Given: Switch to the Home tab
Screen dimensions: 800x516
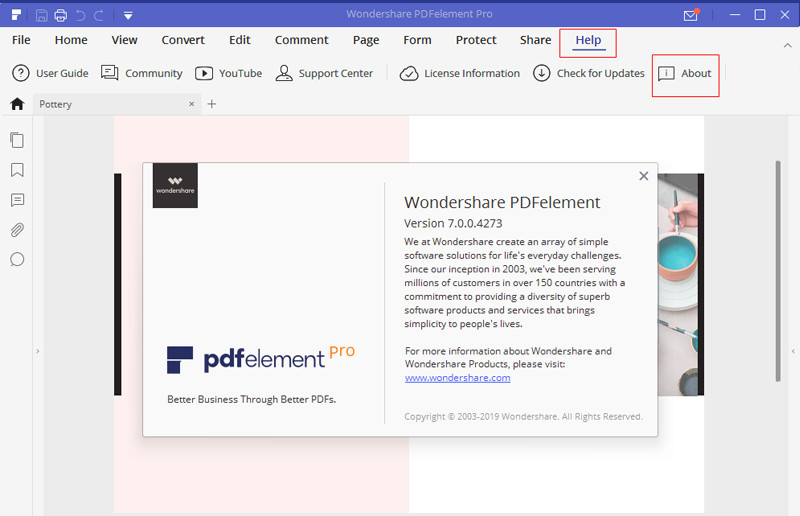Looking at the screenshot, I should tap(71, 40).
